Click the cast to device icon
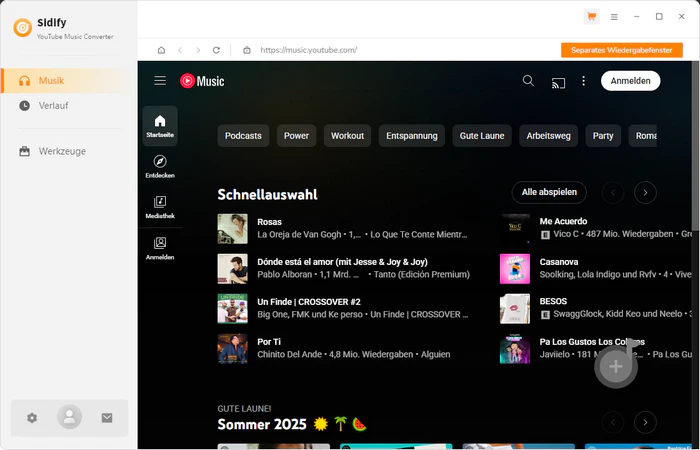Image resolution: width=700 pixels, height=450 pixels. [x=558, y=83]
